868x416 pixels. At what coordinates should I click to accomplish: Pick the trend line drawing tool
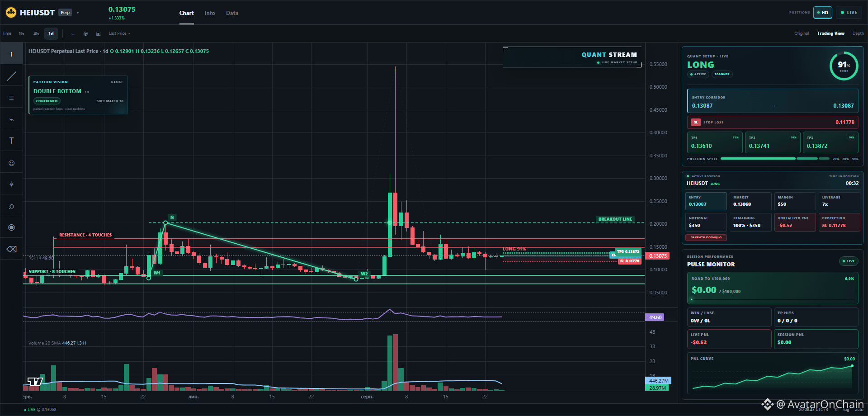pyautogui.click(x=11, y=76)
